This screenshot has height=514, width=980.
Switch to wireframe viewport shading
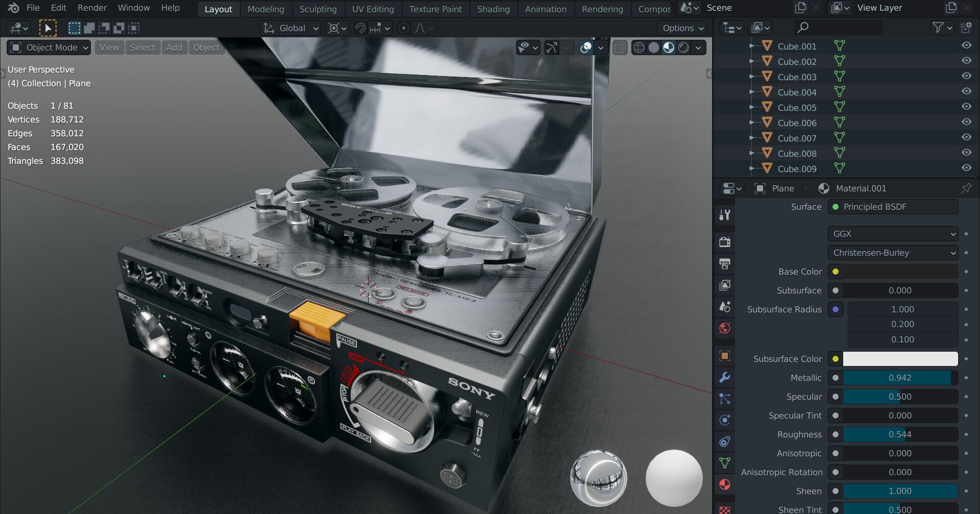tap(639, 48)
